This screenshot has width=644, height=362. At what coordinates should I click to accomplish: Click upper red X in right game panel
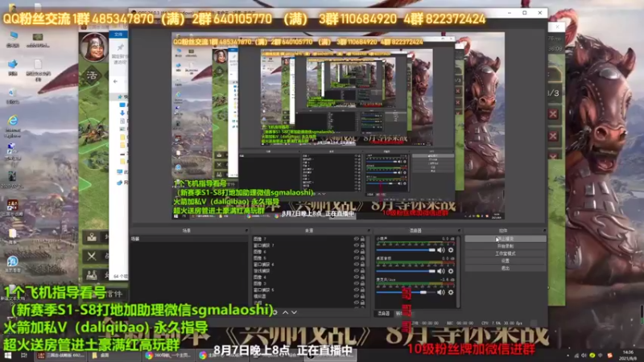[x=553, y=114]
